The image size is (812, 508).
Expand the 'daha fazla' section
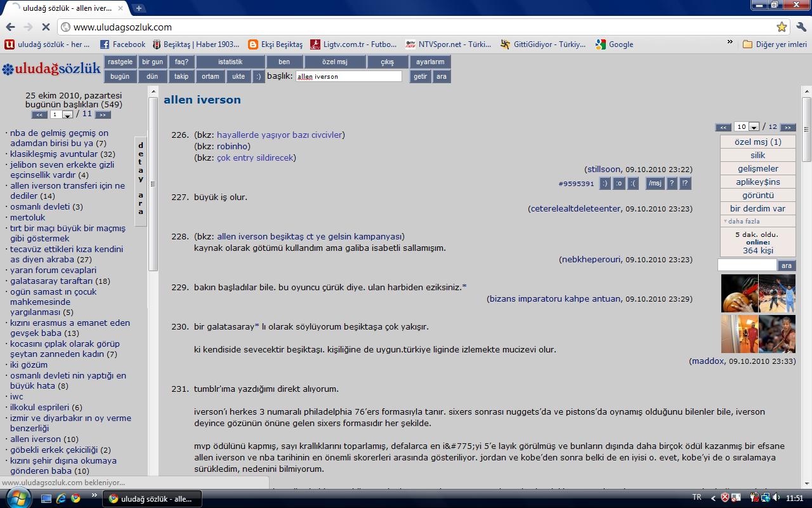(744, 222)
